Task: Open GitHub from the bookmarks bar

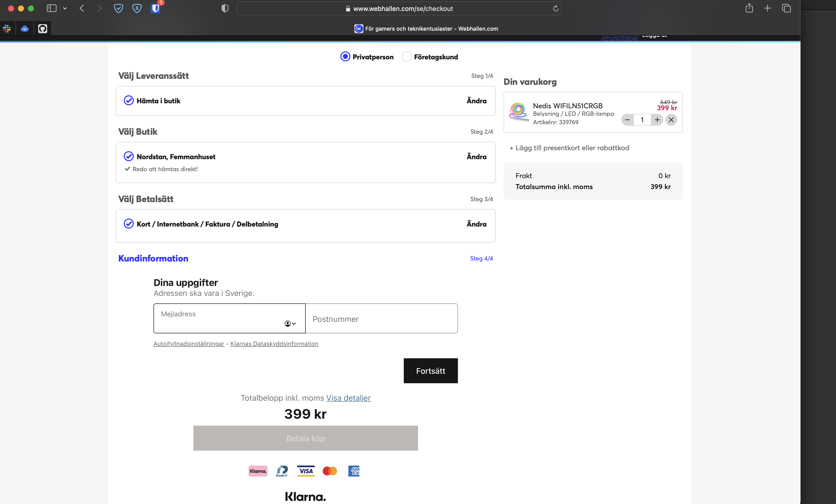Action: (x=42, y=28)
